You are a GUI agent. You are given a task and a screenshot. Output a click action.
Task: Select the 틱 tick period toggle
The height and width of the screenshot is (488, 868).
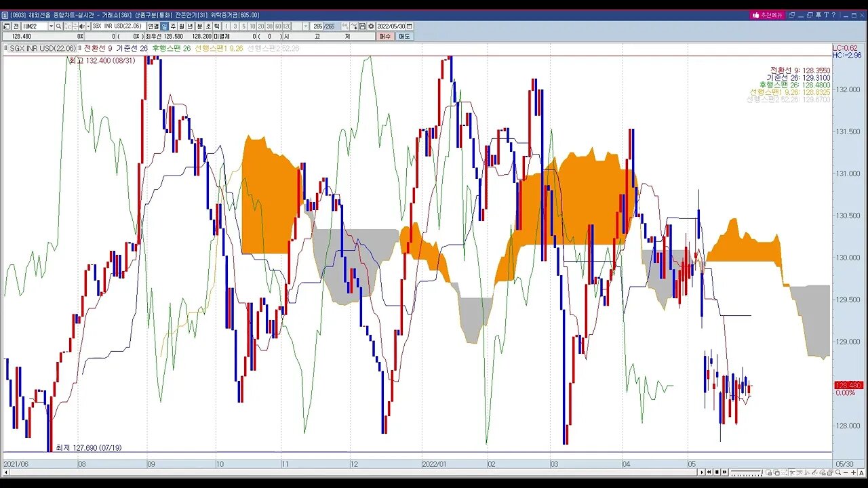point(217,26)
